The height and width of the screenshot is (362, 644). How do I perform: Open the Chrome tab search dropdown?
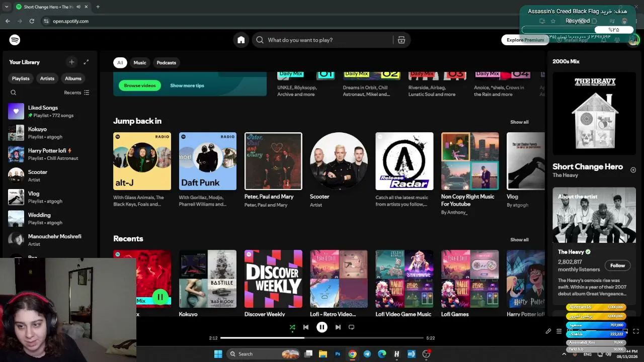(x=7, y=7)
